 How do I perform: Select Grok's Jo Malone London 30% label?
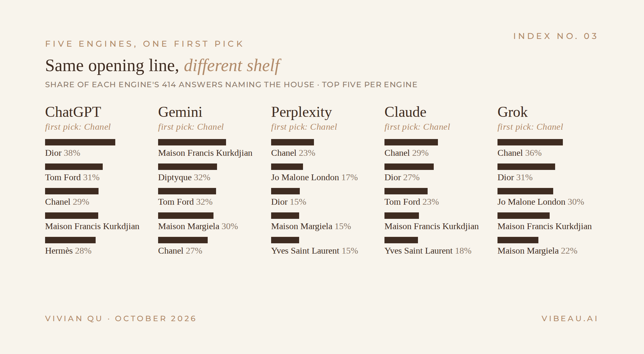tap(541, 202)
